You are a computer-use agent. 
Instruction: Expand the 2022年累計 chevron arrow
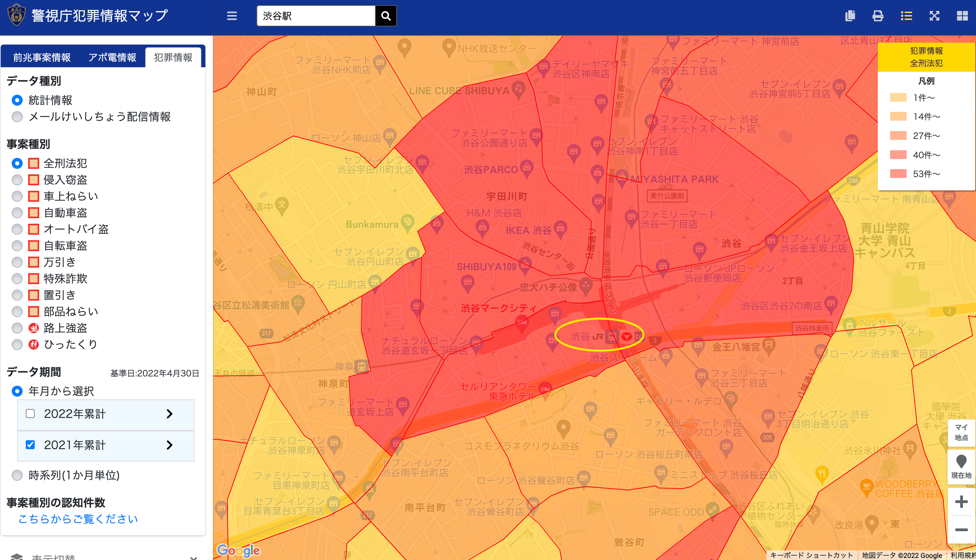pyautogui.click(x=169, y=414)
